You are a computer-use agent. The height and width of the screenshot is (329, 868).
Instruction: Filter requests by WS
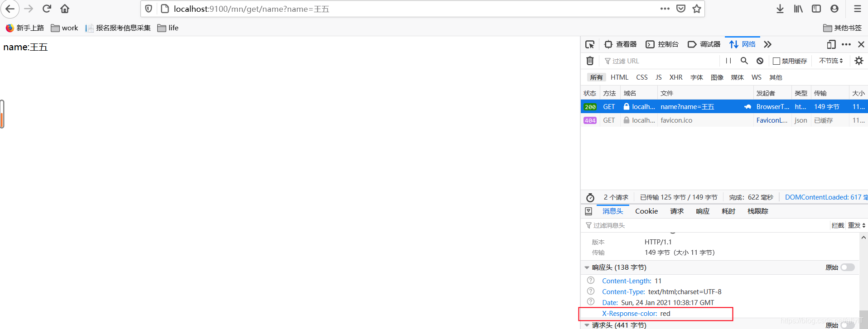coord(757,77)
